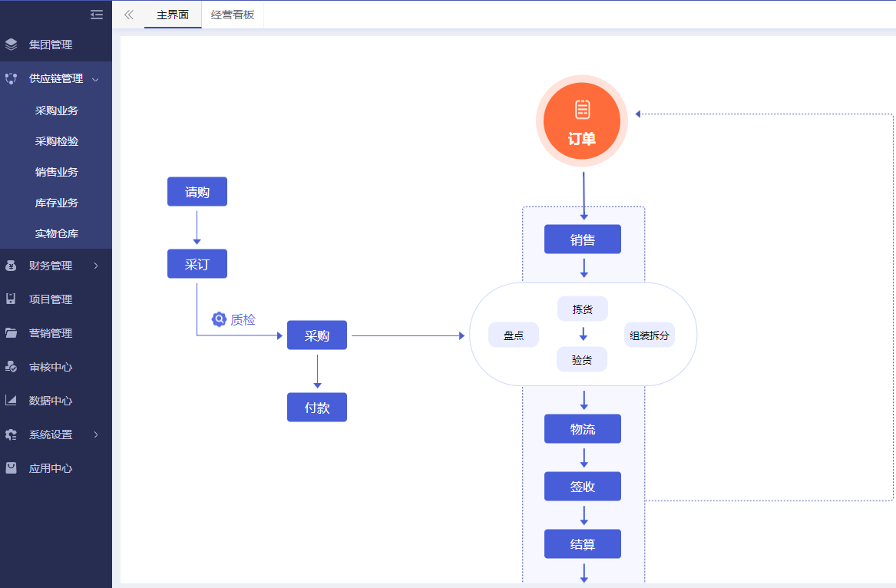
Task: Click the 付款 flow button
Action: click(317, 408)
